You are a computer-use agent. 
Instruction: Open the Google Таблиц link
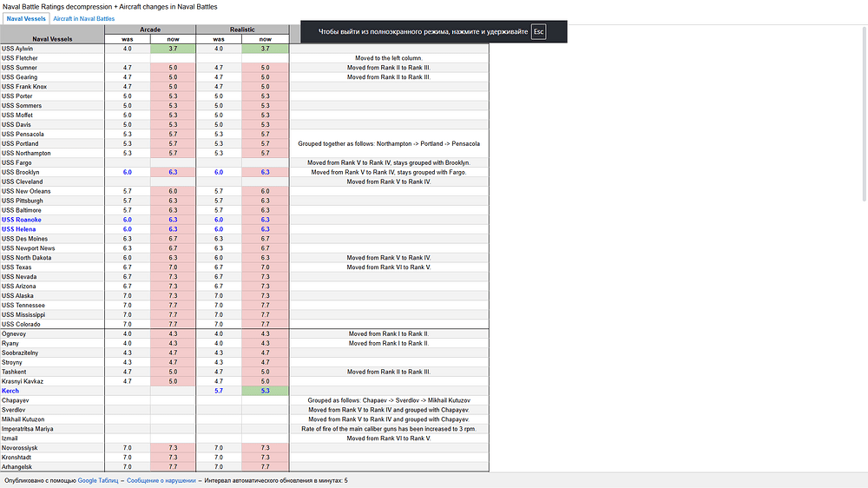coord(98,481)
